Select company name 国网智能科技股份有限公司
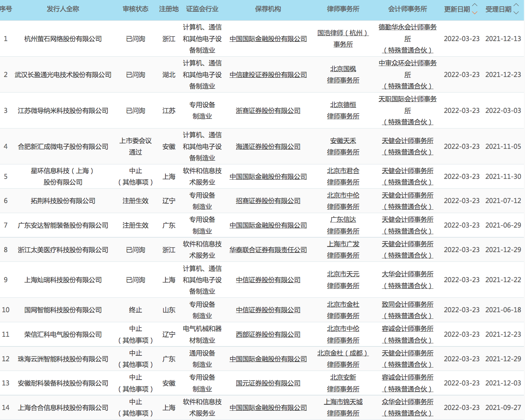This screenshot has width=525, height=420. pyautogui.click(x=63, y=310)
